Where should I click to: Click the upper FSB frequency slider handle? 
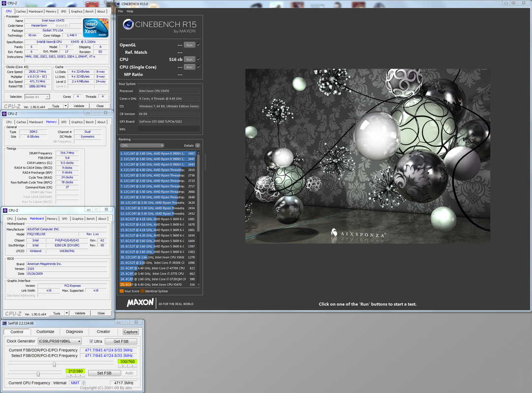pos(54,365)
